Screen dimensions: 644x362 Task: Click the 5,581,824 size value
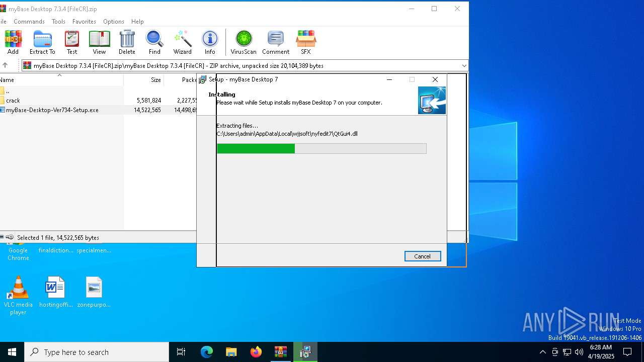click(149, 101)
